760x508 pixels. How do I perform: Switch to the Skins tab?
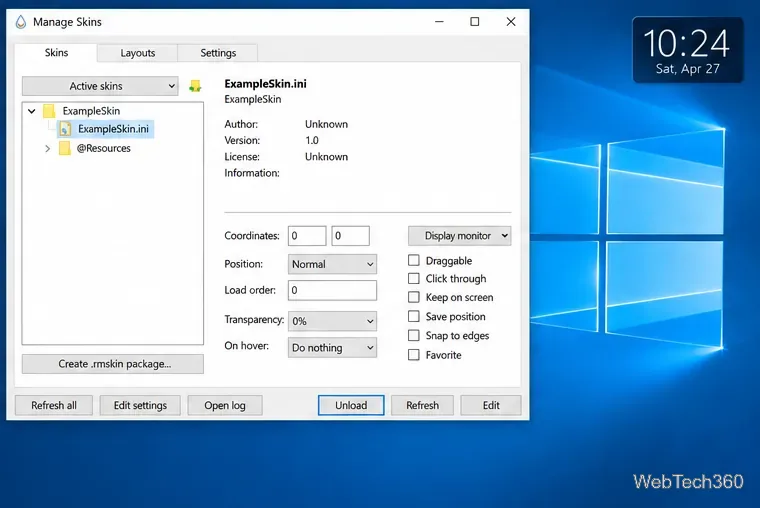[56, 53]
